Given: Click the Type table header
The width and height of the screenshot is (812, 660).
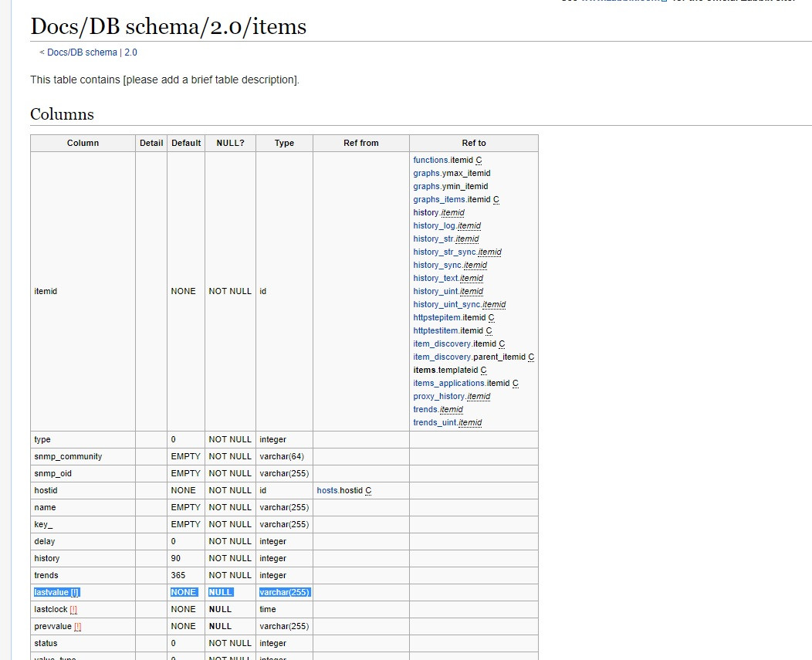Looking at the screenshot, I should click(x=284, y=143).
